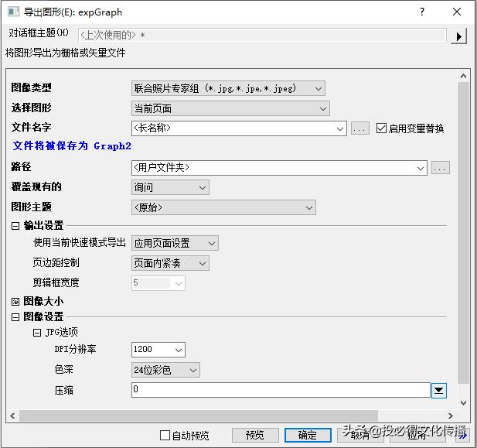477x448 pixels.
Task: Open the 页边距控制 页面内紧凑 dropdown
Action: (170, 263)
